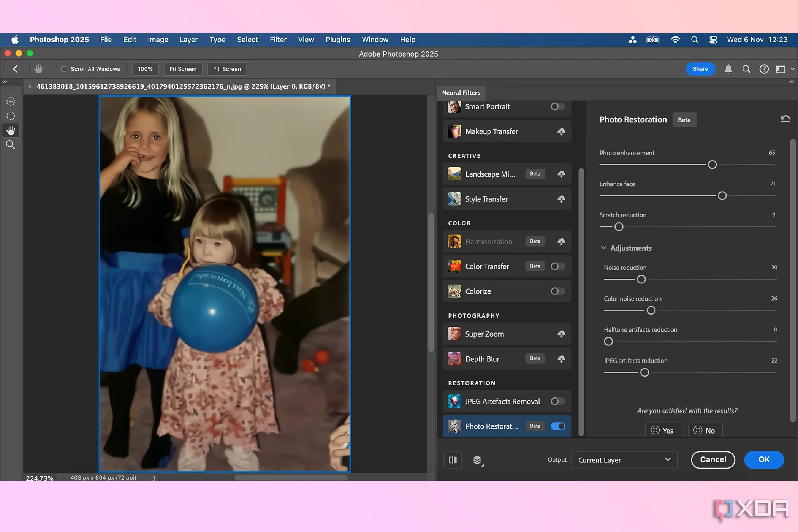Click the canvas horizontal scrollbar
The image size is (798, 532).
tap(291, 478)
